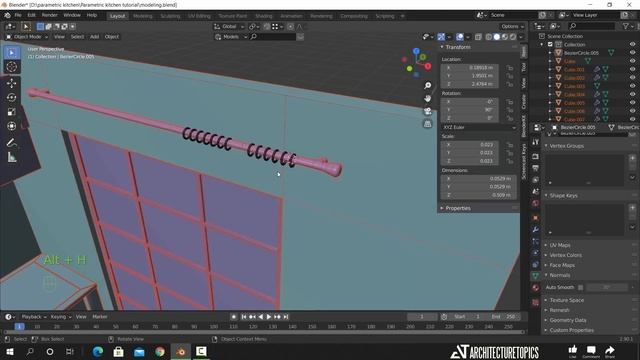The image size is (640, 360).
Task: Open Object Data mesh properties tab
Action: pos(535,276)
